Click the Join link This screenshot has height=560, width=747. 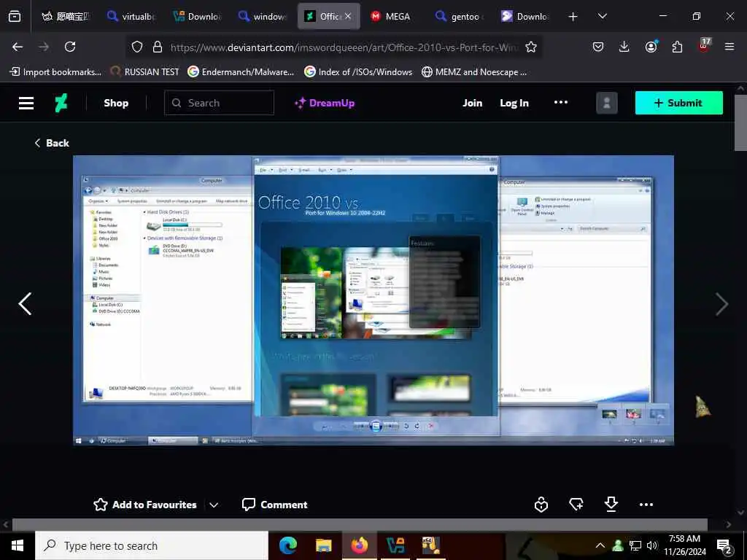tap(472, 103)
